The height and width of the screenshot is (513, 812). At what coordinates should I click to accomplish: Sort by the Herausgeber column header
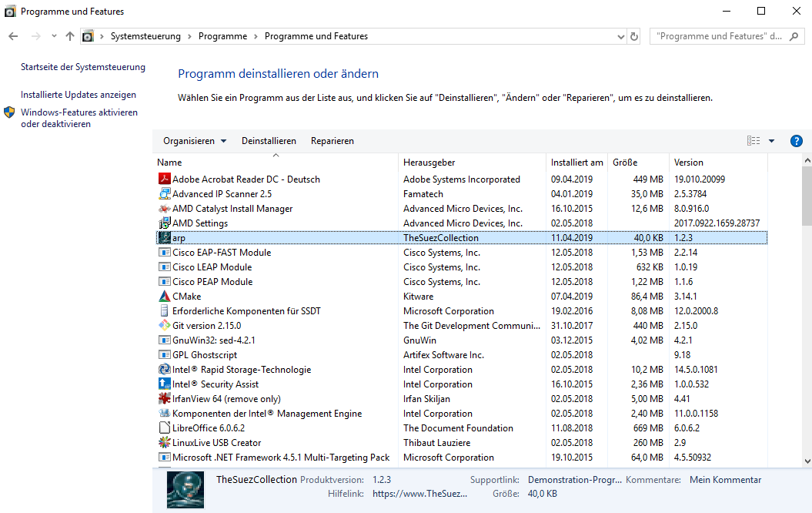[473, 163]
